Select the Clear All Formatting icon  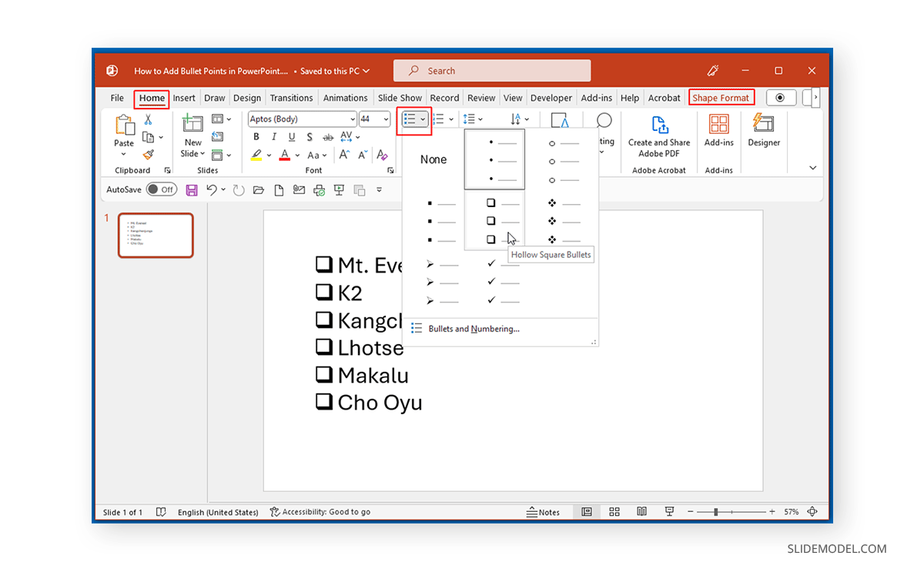click(381, 155)
